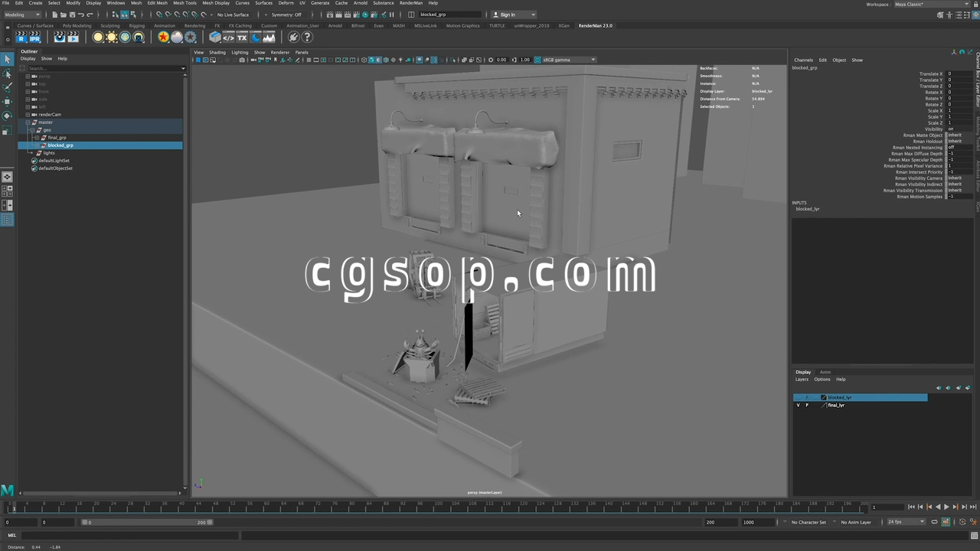Open the Modeling menu set dropdown
Screen dimensions: 980x551
point(23,15)
